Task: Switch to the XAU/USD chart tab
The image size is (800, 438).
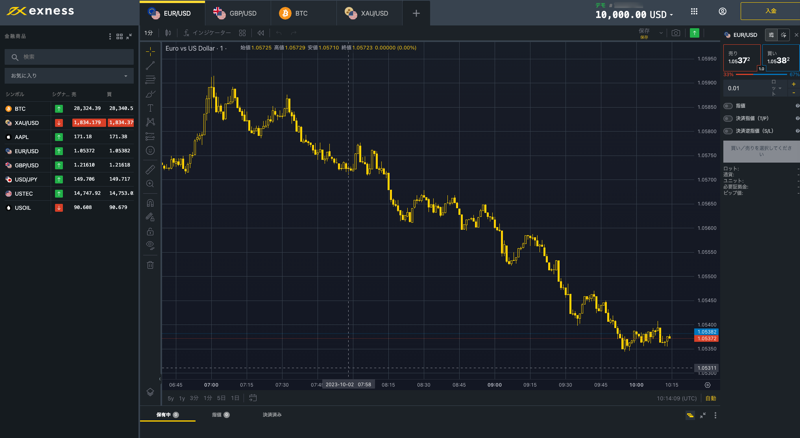Action: pyautogui.click(x=367, y=13)
